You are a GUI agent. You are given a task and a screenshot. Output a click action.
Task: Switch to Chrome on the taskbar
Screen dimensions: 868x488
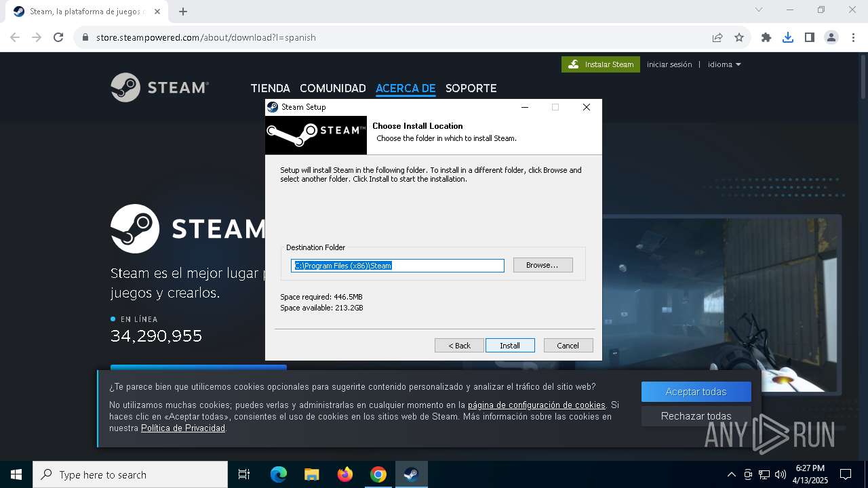(x=378, y=474)
